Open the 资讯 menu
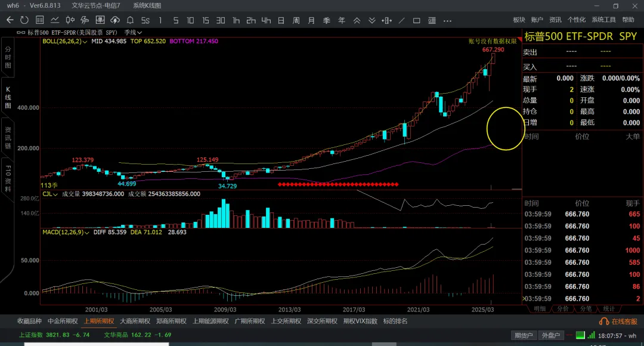The image size is (644, 346). pyautogui.click(x=555, y=20)
